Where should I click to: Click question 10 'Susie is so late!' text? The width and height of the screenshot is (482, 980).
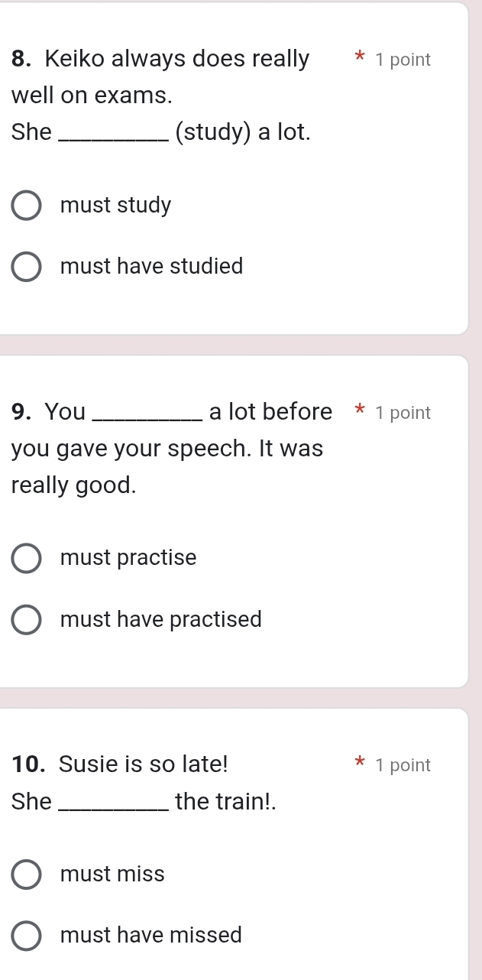[143, 764]
